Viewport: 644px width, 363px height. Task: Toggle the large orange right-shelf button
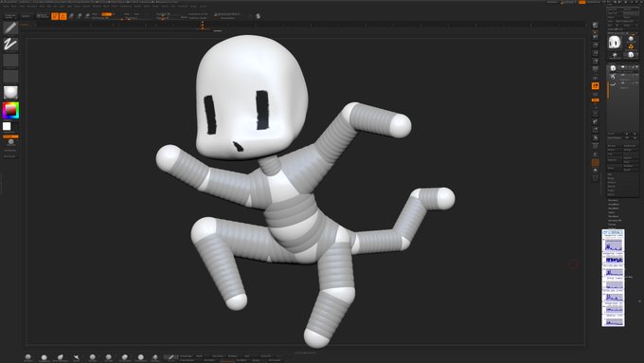595,85
